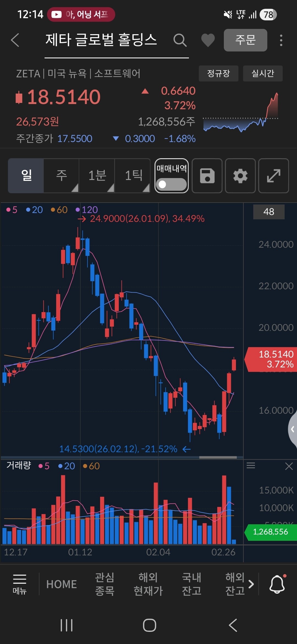The width and height of the screenshot is (297, 644).
Task: Open 국내 잔고 domestic balance tab
Action: point(191,584)
